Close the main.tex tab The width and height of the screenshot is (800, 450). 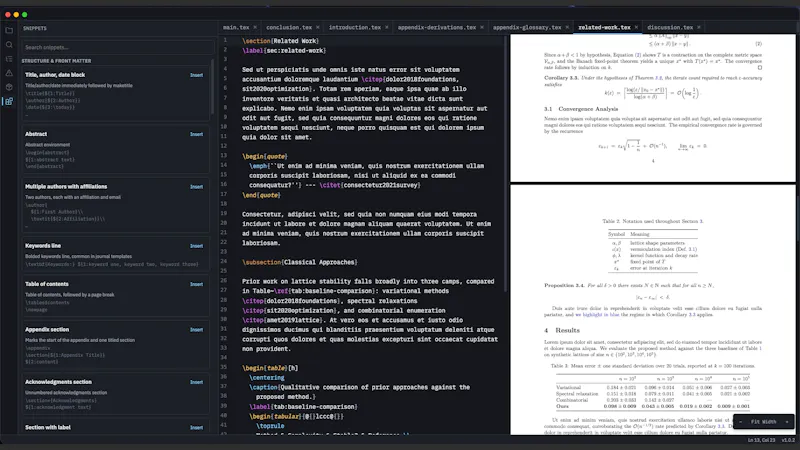(x=255, y=28)
